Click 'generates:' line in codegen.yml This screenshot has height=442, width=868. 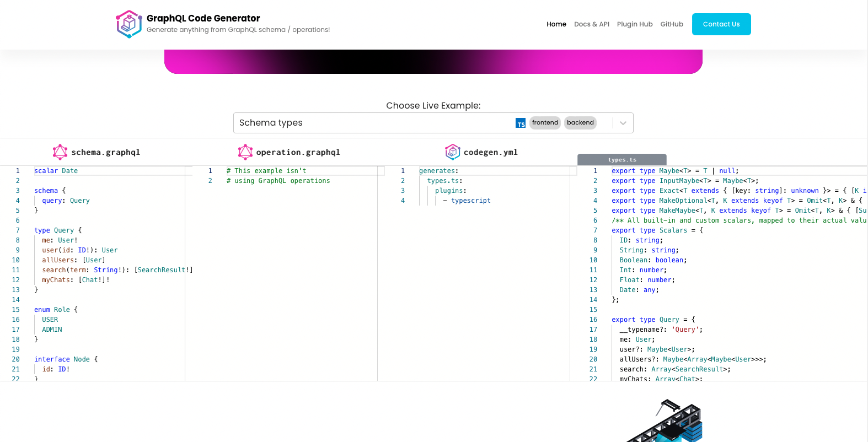[439, 171]
